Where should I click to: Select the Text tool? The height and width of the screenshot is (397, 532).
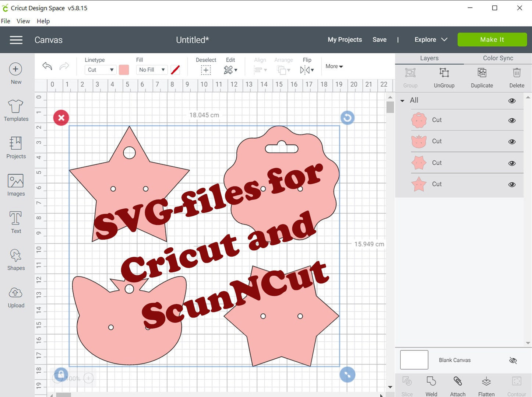(x=16, y=222)
